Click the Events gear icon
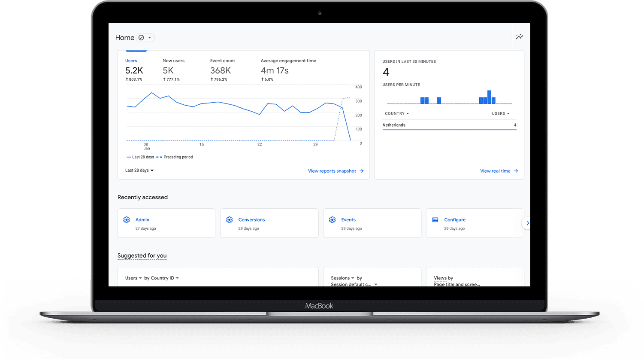The width and height of the screenshot is (644, 359). point(333,220)
